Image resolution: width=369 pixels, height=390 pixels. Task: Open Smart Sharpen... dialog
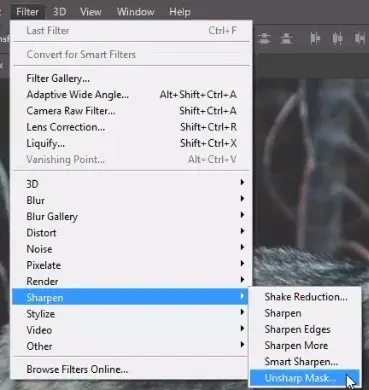[x=305, y=362]
